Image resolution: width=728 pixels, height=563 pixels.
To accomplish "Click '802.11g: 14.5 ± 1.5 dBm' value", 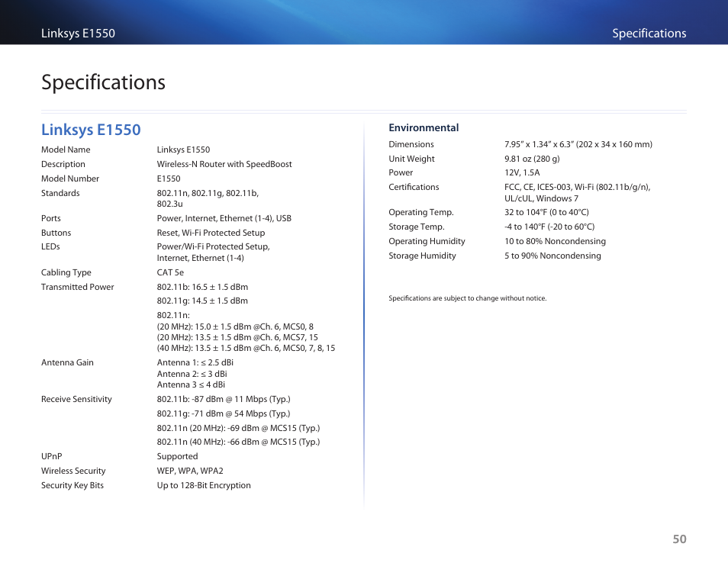I will pyautogui.click(x=202, y=301).
